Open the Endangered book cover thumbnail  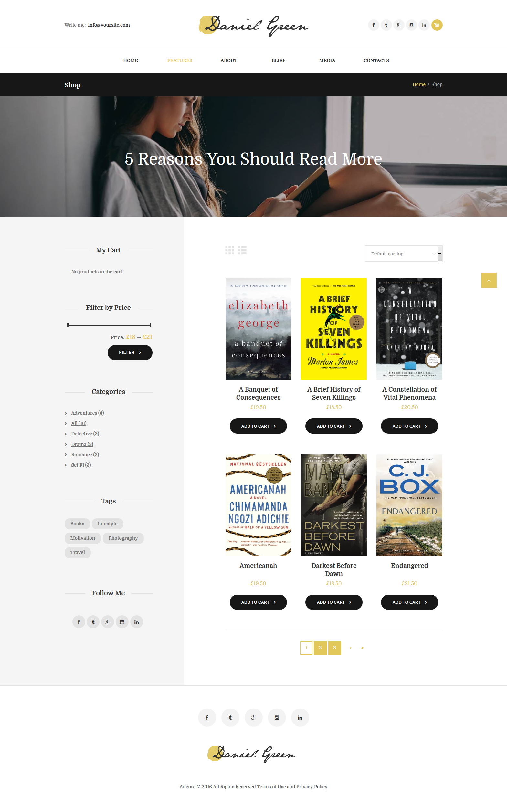point(409,505)
